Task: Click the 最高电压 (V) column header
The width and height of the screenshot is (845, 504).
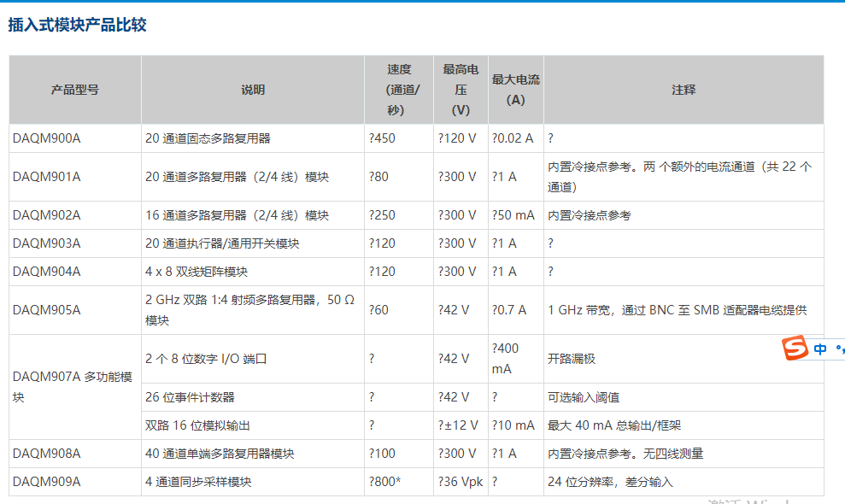Action: coord(460,89)
